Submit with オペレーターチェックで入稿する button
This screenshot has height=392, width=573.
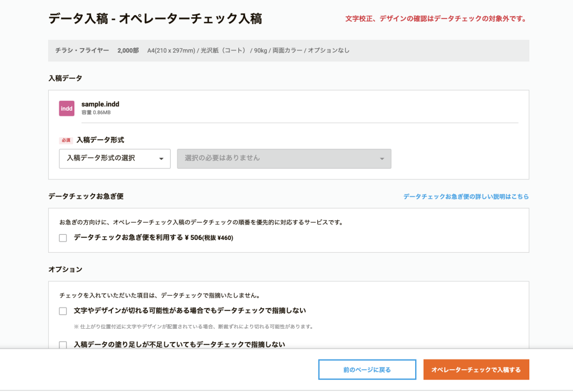tap(476, 370)
